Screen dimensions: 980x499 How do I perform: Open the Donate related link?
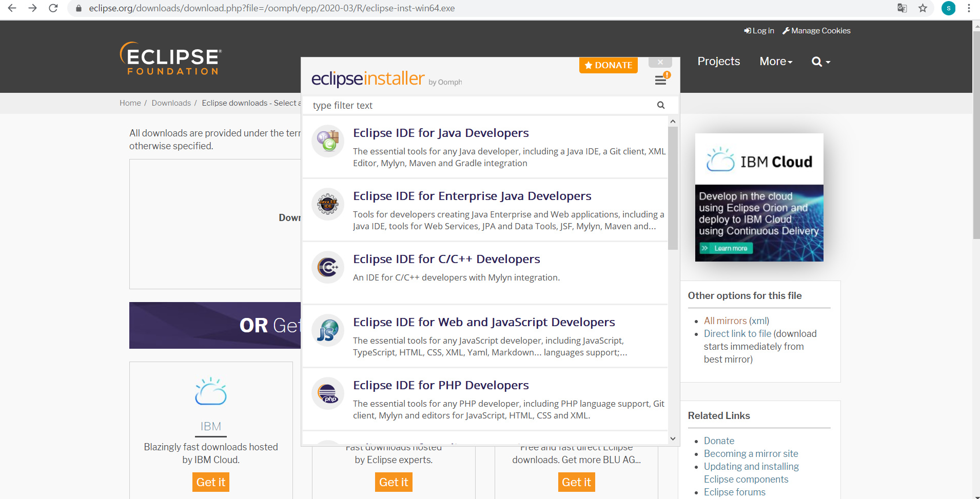point(719,441)
